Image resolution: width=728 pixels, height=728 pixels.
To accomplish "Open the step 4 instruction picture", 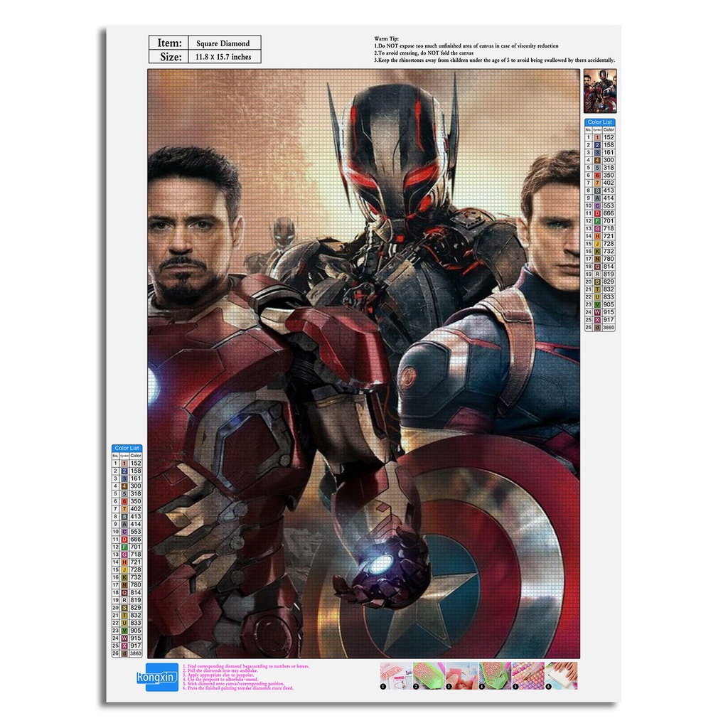I will click(494, 674).
